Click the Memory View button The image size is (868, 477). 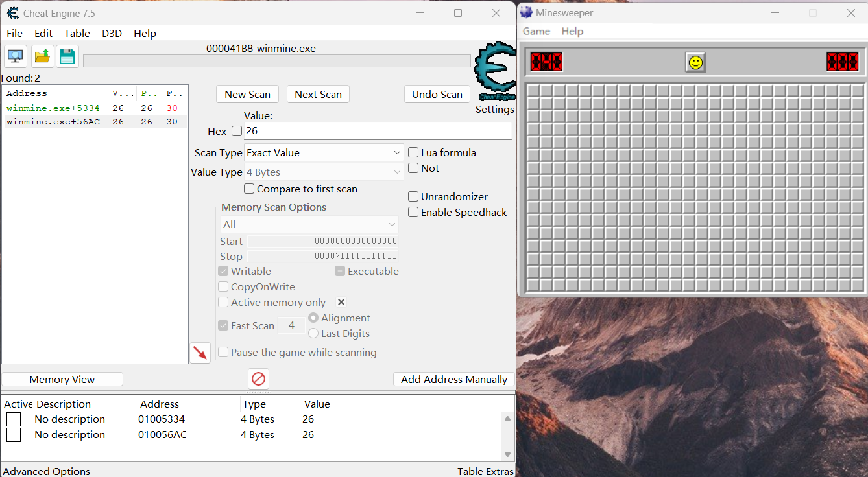(x=62, y=379)
